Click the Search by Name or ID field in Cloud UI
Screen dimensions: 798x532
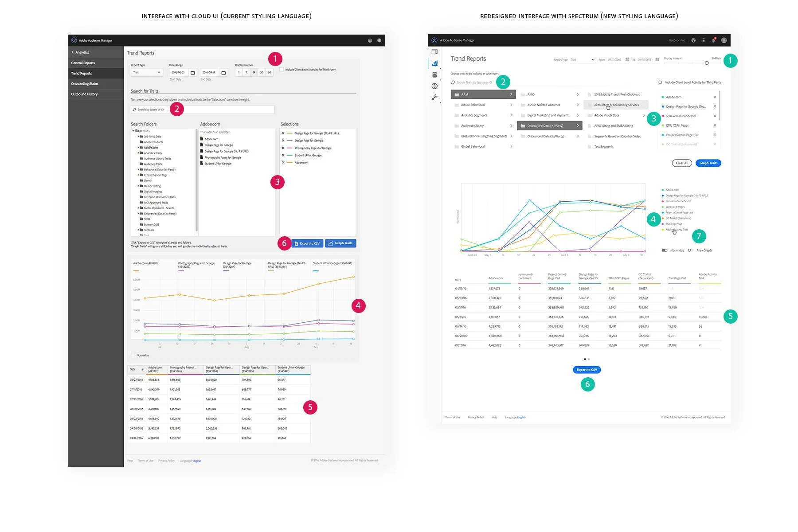tap(203, 110)
